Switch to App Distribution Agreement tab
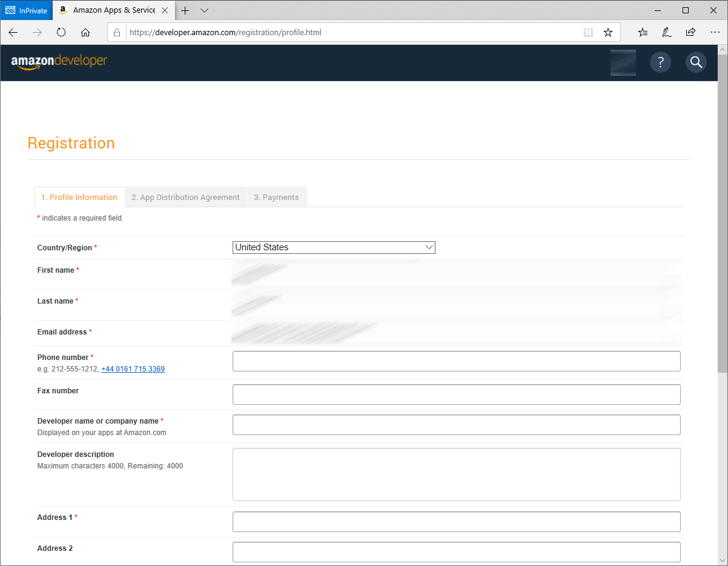Viewport: 728px width, 566px height. coord(185,198)
